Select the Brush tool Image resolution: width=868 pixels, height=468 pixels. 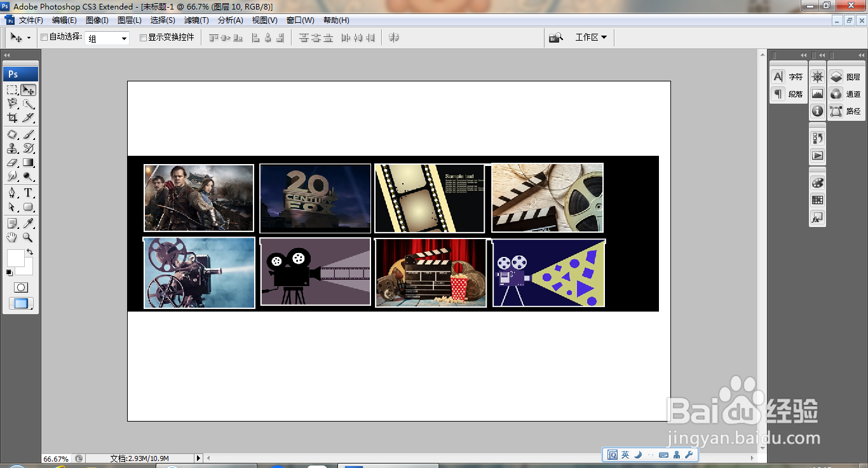coord(28,134)
